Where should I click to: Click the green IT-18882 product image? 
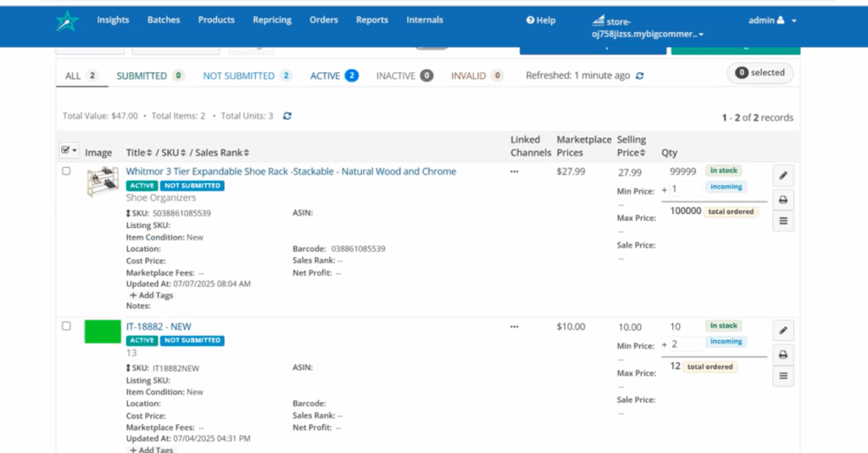(x=103, y=332)
